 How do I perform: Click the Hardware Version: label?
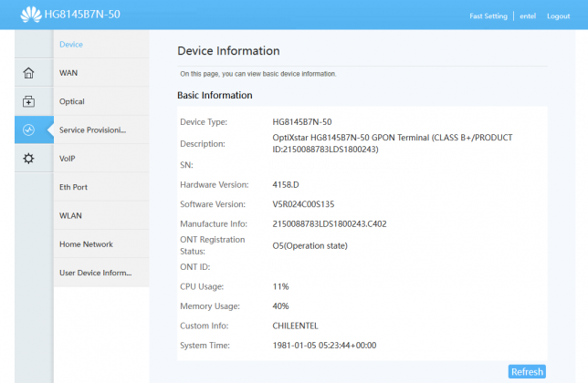[x=215, y=184]
